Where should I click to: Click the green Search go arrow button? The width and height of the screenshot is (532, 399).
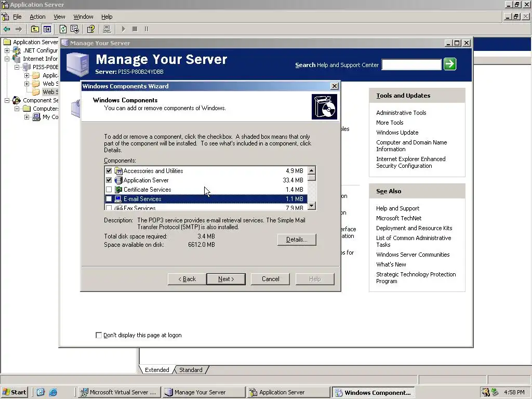click(450, 64)
